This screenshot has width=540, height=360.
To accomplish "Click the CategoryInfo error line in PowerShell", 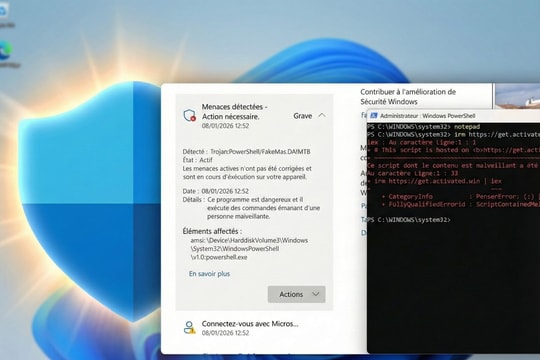I will 461,196.
